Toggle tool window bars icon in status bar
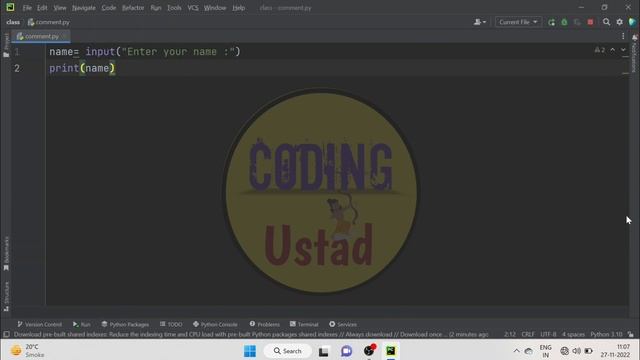Screen dimensions: 640x360 click(x=6, y=334)
